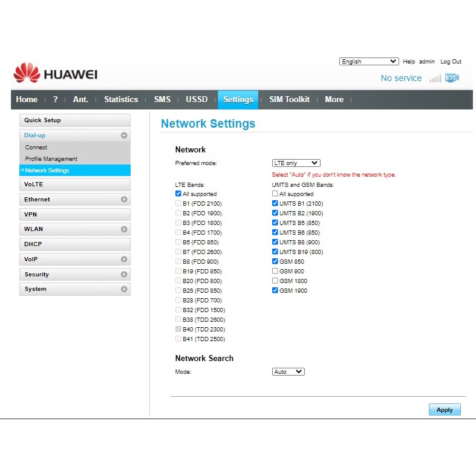Click the 5G network status icon

click(452, 78)
